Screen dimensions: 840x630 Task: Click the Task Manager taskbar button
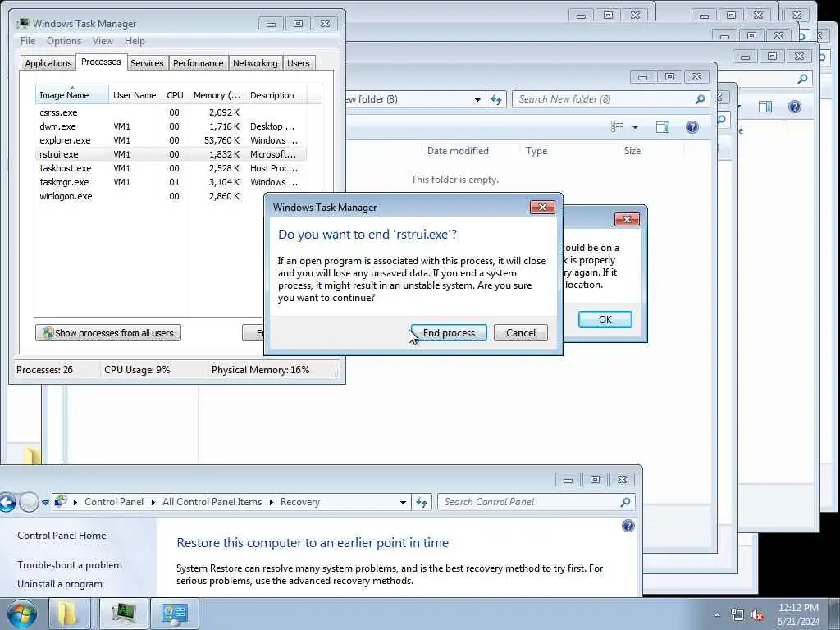(x=123, y=614)
